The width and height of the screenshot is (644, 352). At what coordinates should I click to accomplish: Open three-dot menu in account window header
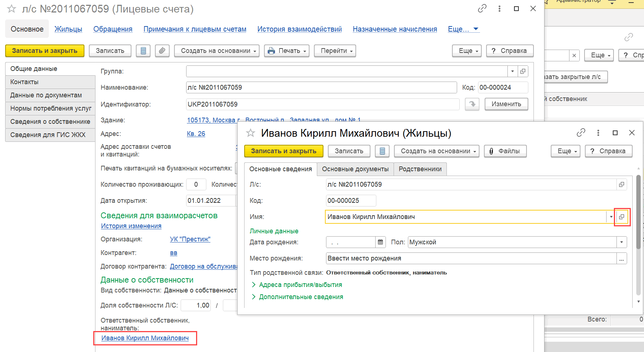[499, 8]
